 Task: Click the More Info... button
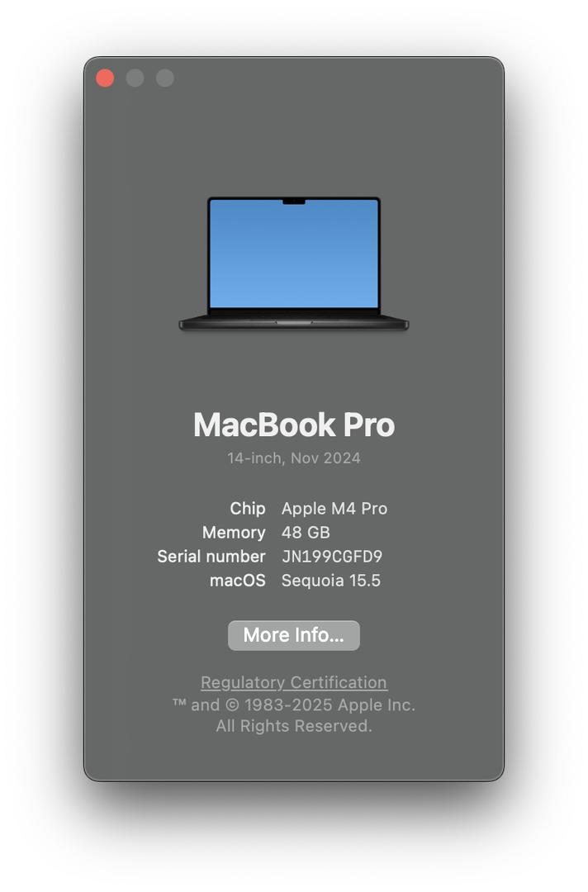point(293,635)
